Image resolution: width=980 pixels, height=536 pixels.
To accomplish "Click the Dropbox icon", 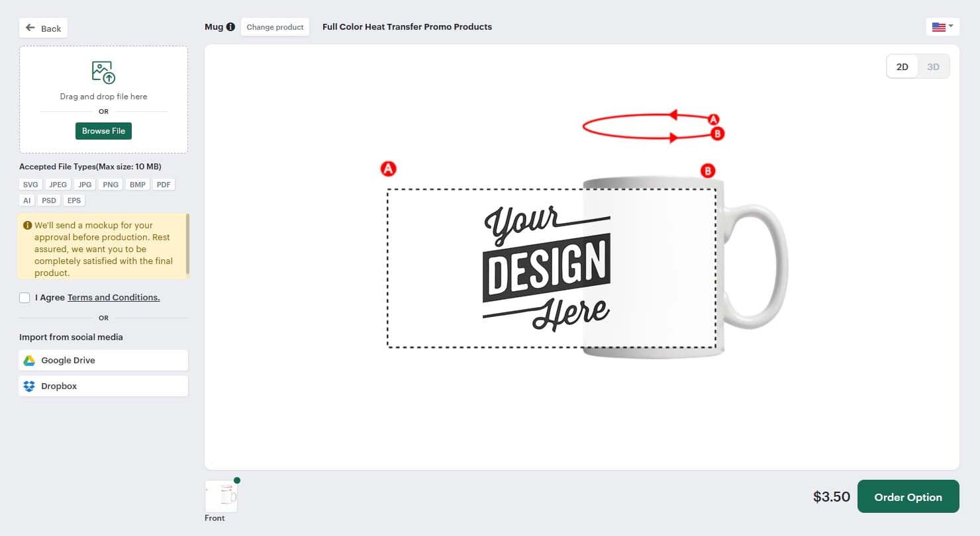I will [29, 386].
